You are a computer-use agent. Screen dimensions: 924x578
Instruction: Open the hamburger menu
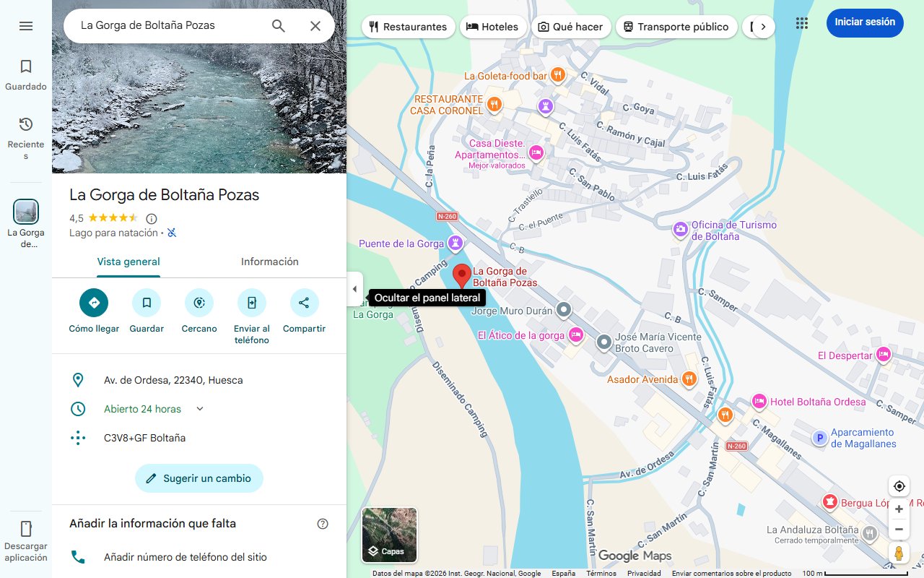tap(26, 25)
